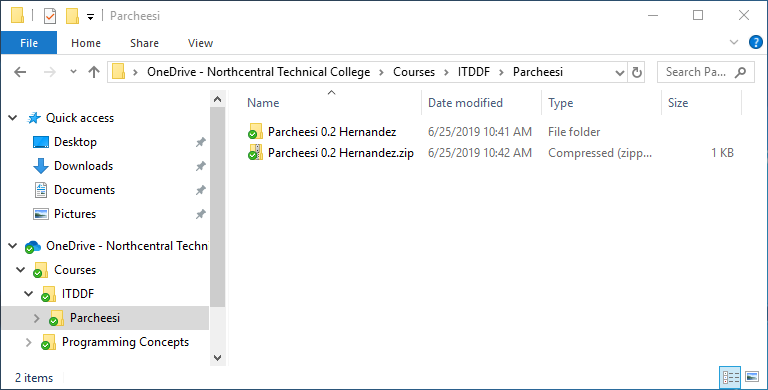Open Downloads in Quick access

[x=83, y=166]
